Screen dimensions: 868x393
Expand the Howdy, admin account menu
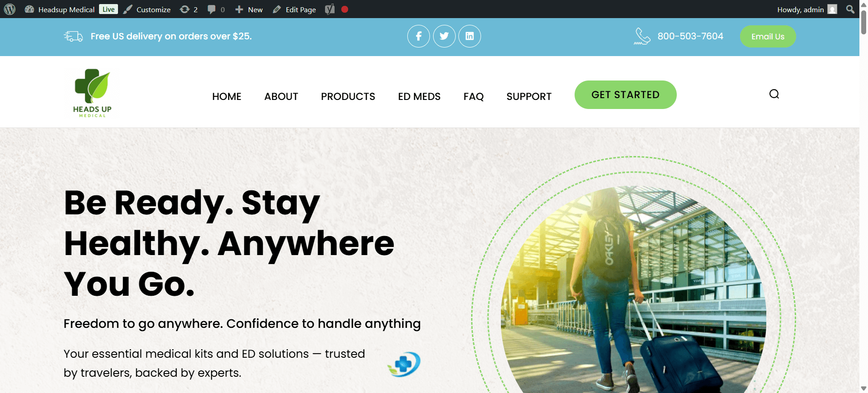pos(807,9)
